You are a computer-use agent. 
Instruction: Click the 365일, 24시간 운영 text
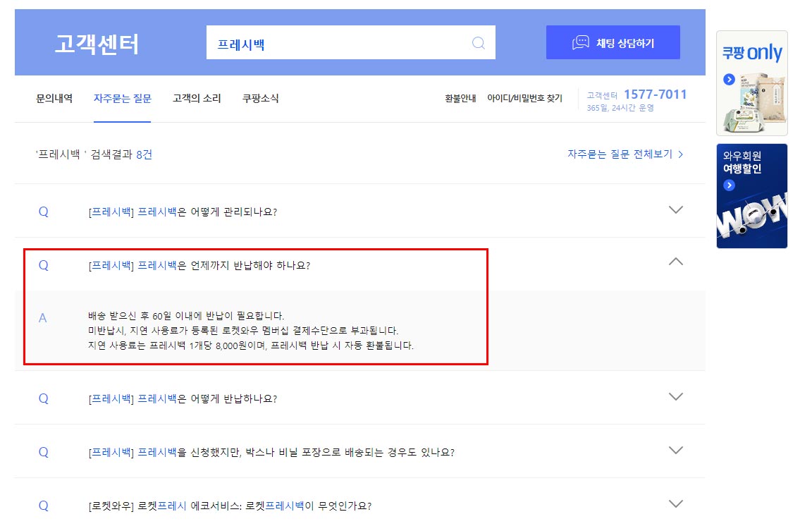click(x=620, y=108)
